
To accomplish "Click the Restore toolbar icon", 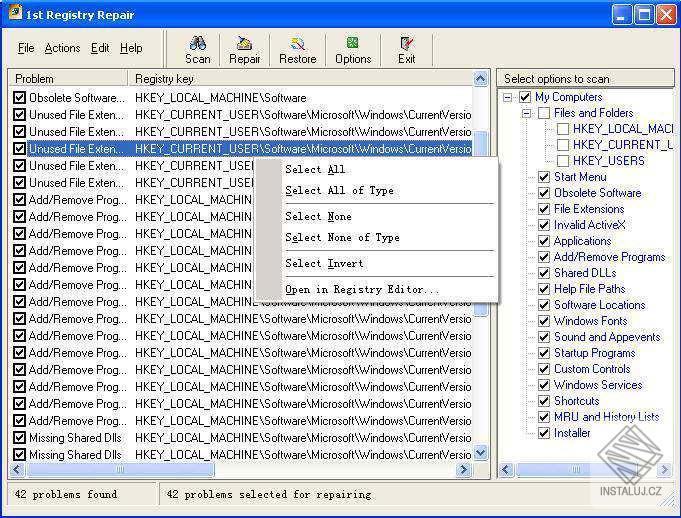I will click(297, 44).
